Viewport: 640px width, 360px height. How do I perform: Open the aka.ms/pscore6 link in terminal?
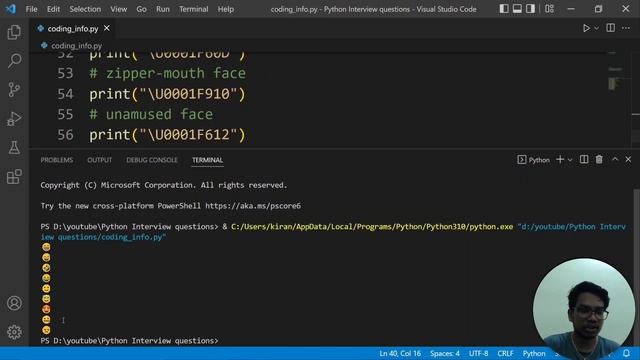pos(253,206)
